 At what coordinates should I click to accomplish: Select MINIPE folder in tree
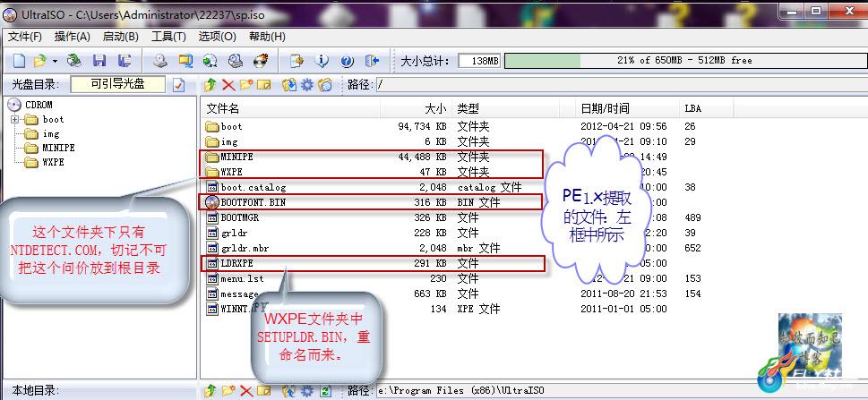(59, 149)
